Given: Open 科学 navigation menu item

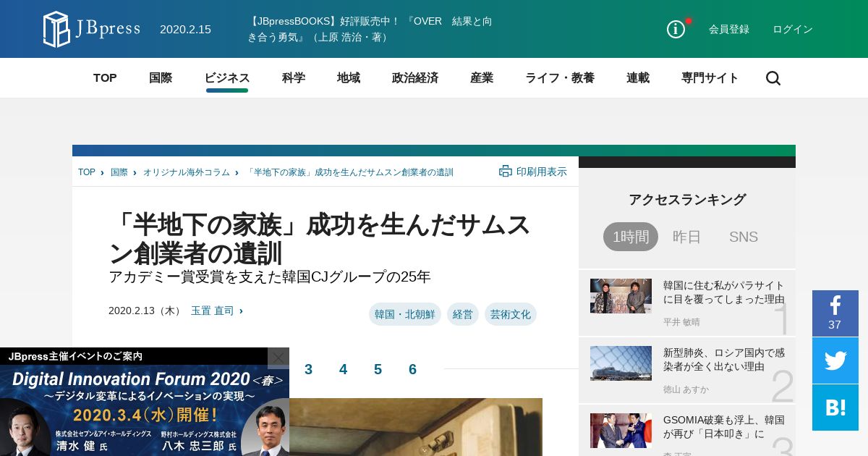Looking at the screenshot, I should coord(294,78).
